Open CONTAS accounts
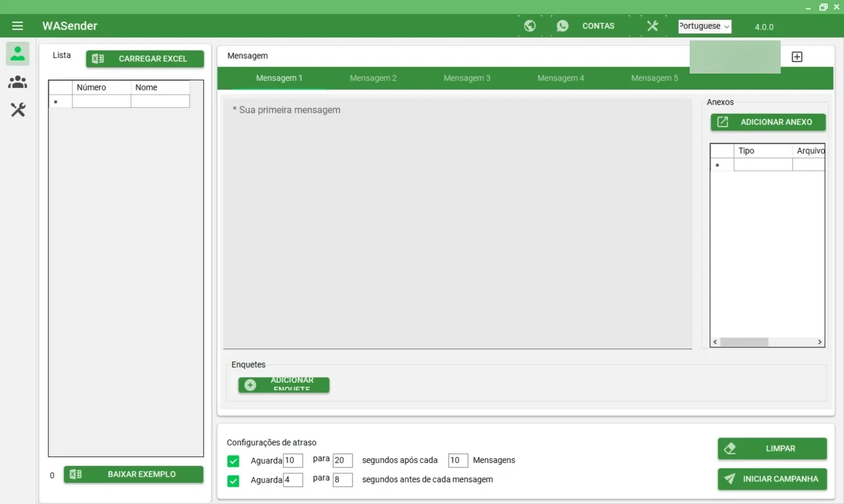The height and width of the screenshot is (504, 844). (x=598, y=26)
